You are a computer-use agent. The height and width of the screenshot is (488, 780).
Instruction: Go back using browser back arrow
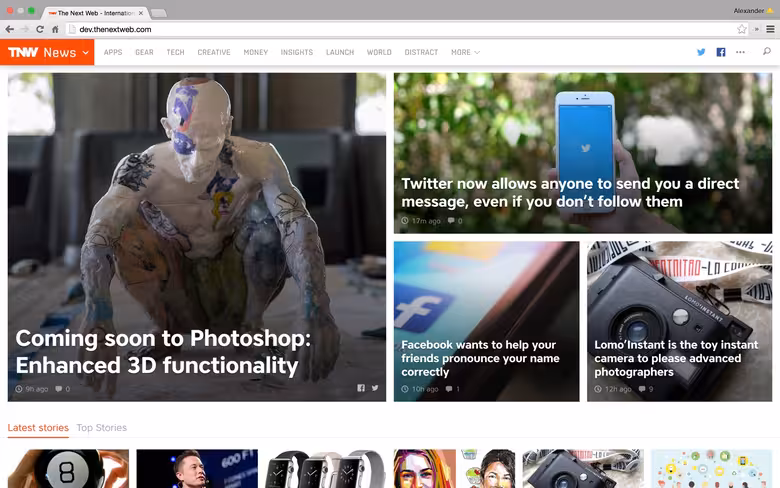(9, 29)
